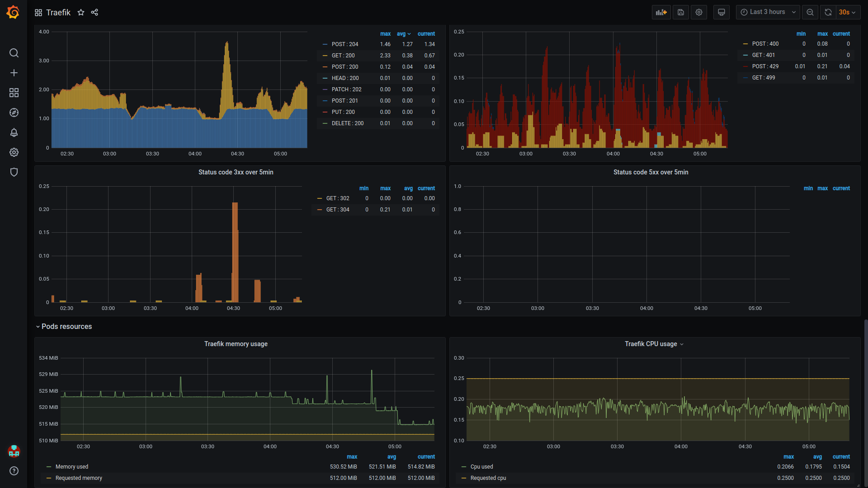The height and width of the screenshot is (488, 868).
Task: Click the Grafana logo home link
Action: pyautogui.click(x=13, y=12)
